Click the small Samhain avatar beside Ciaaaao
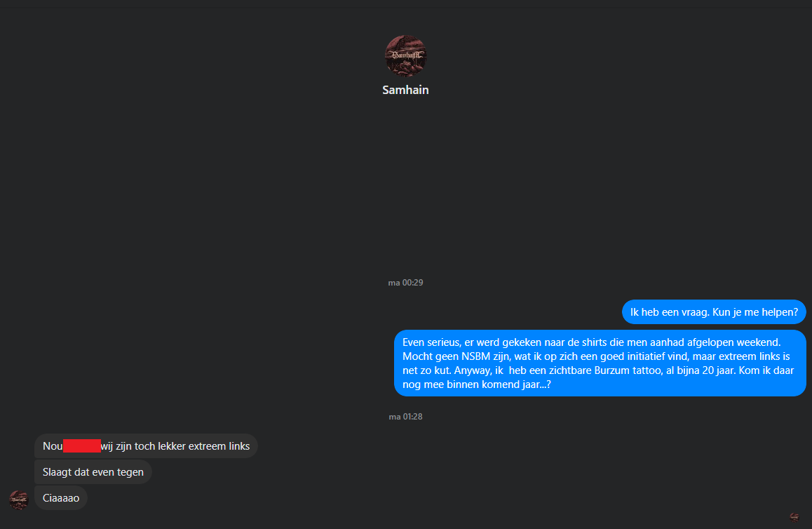The height and width of the screenshot is (529, 812). [19, 500]
